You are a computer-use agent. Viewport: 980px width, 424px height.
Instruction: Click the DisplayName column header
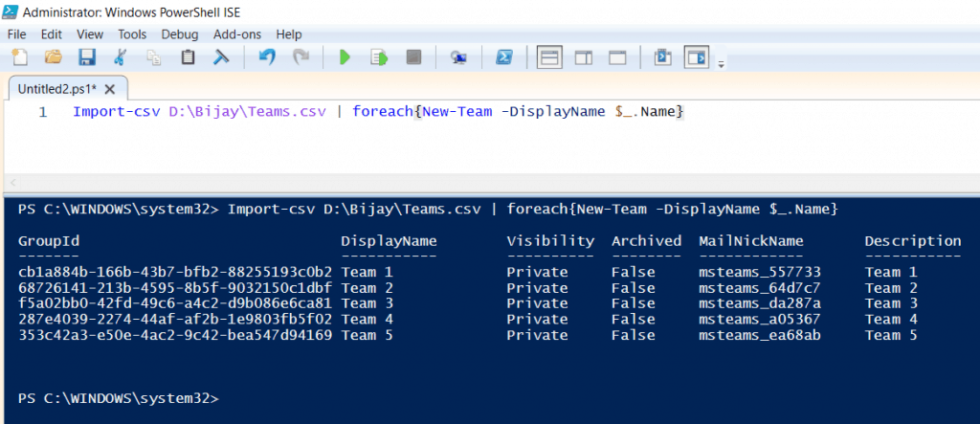[x=389, y=241]
